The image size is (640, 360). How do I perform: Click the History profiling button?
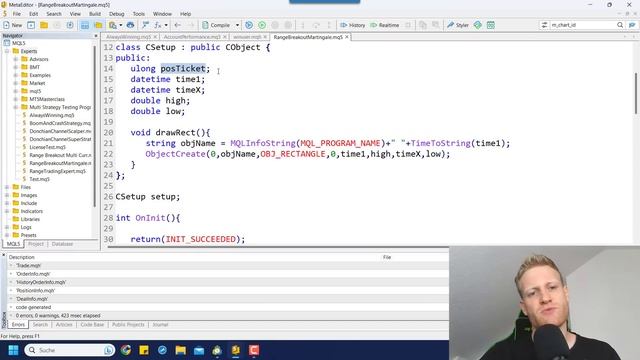tap(353, 25)
